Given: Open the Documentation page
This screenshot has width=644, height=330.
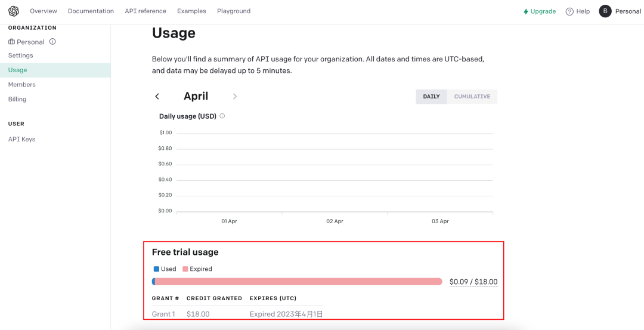Looking at the screenshot, I should 91,11.
